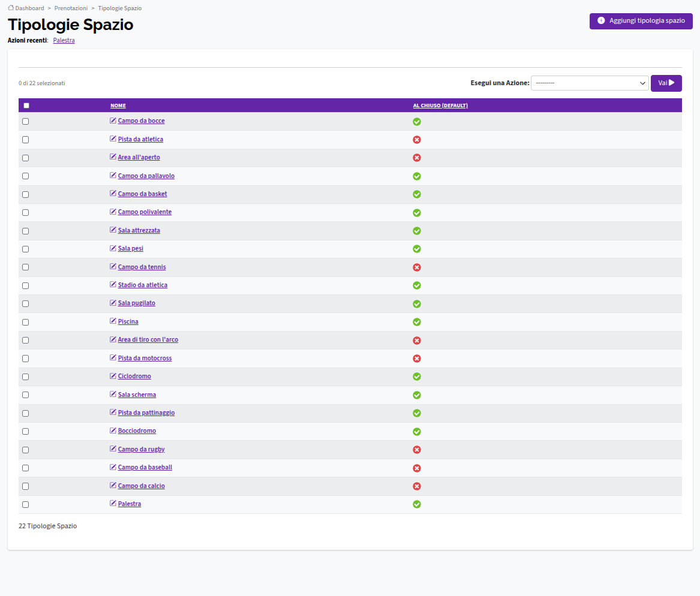Open Sala pugilato link
Image resolution: width=700 pixels, height=596 pixels.
(x=137, y=303)
